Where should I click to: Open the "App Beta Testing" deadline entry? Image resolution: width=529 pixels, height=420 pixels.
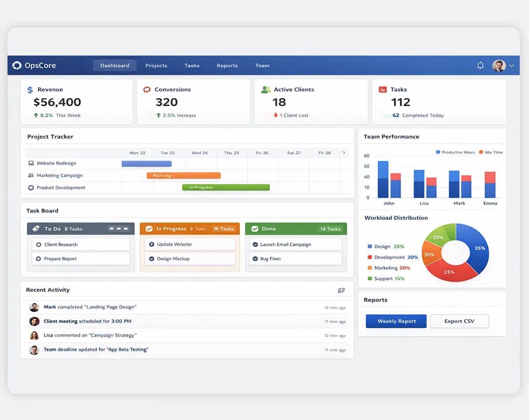point(187,350)
